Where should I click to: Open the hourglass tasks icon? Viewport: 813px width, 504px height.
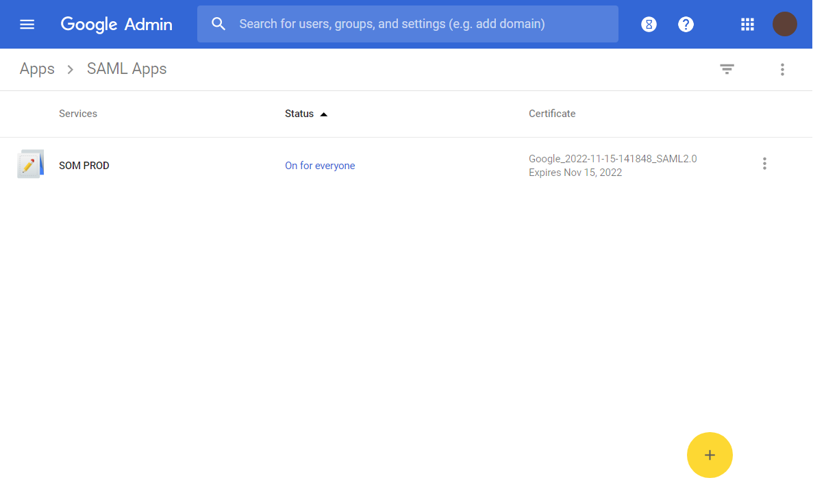tap(649, 25)
